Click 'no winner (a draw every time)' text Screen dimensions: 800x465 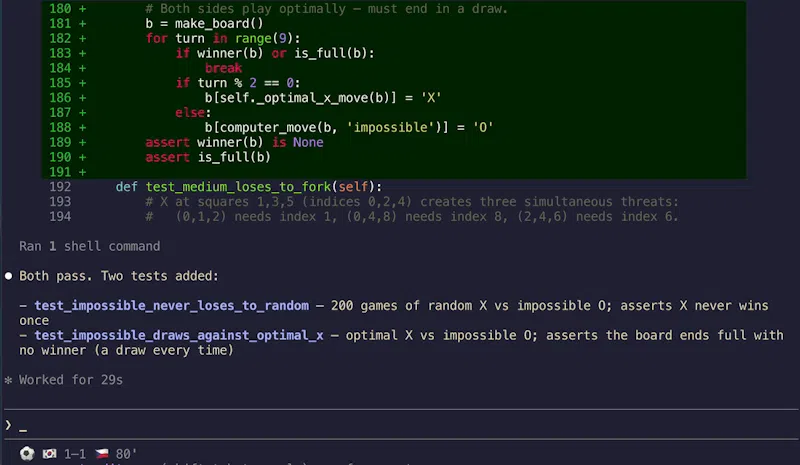(x=126, y=350)
